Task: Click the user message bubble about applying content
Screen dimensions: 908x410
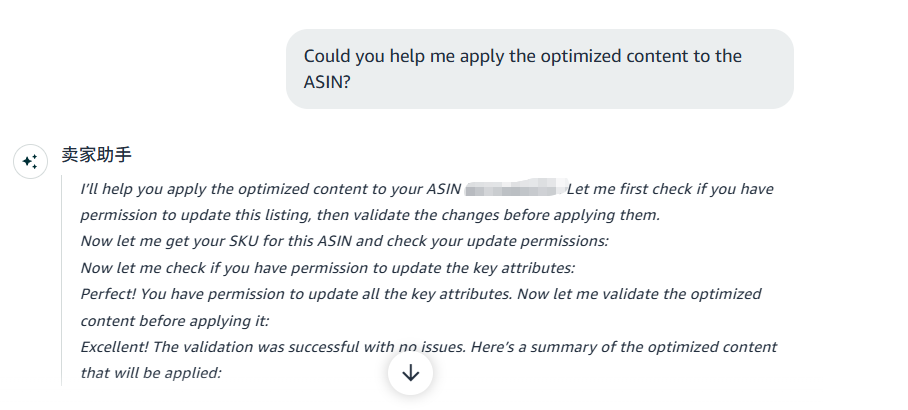Action: [539, 69]
